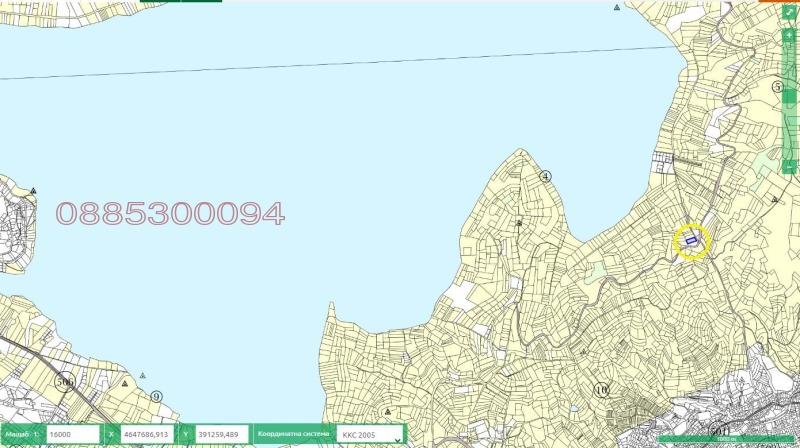Click the zoom level slider track
Viewport: 800px width, 448px height.
(789, 100)
